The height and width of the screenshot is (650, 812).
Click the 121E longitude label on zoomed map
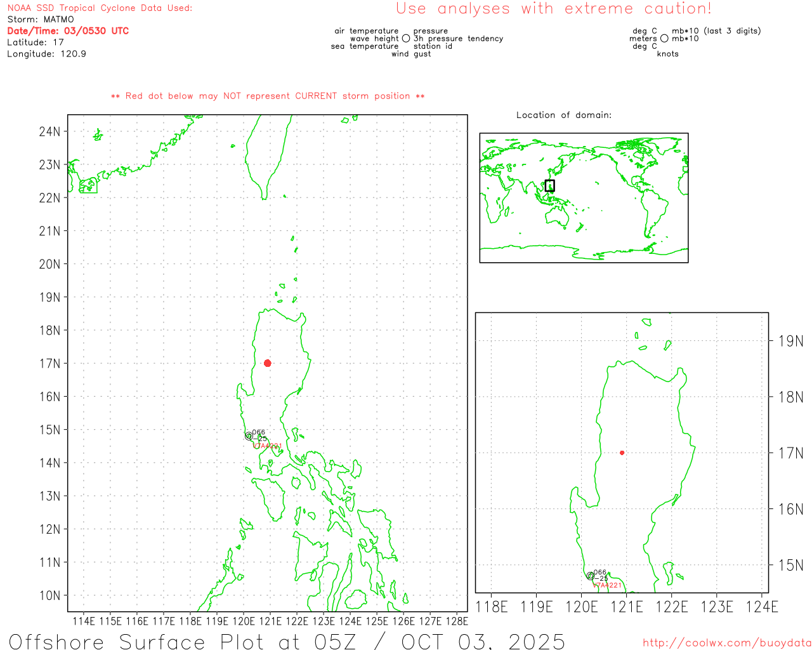tap(627, 607)
